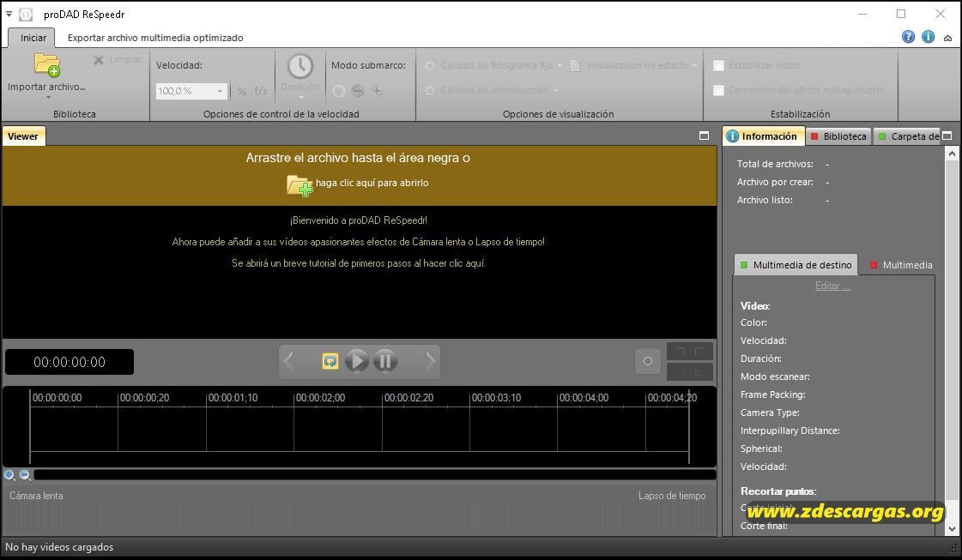
Task: Open the Duración clock button
Action: point(300,66)
